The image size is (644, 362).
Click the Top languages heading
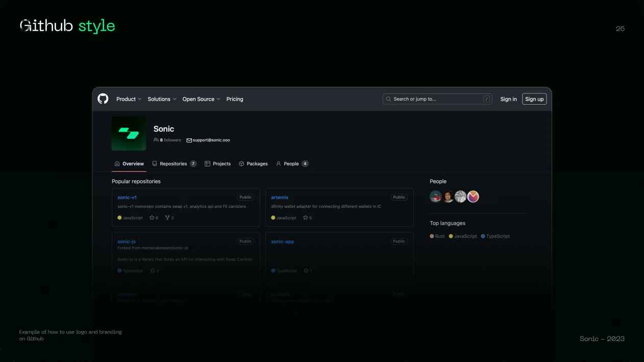[448, 223]
